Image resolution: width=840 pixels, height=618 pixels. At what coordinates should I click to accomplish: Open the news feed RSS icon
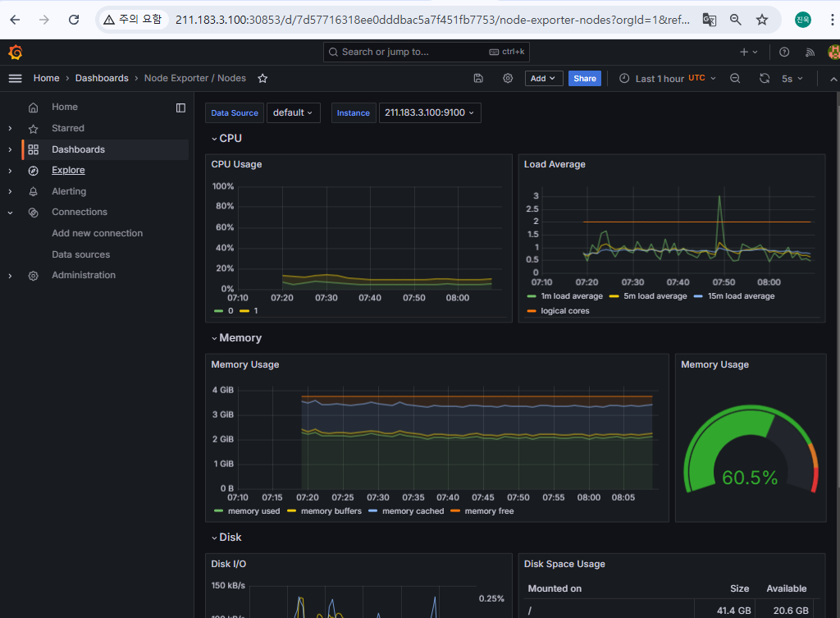[810, 52]
